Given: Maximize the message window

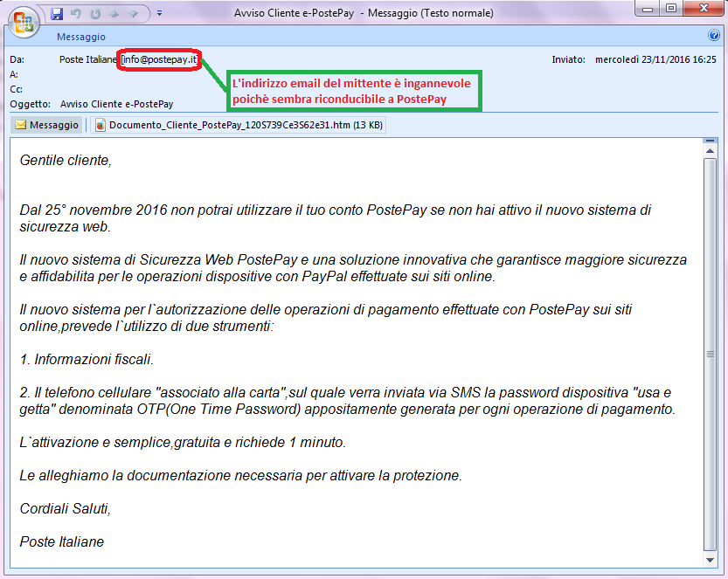Looking at the screenshot, I should pyautogui.click(x=671, y=9).
